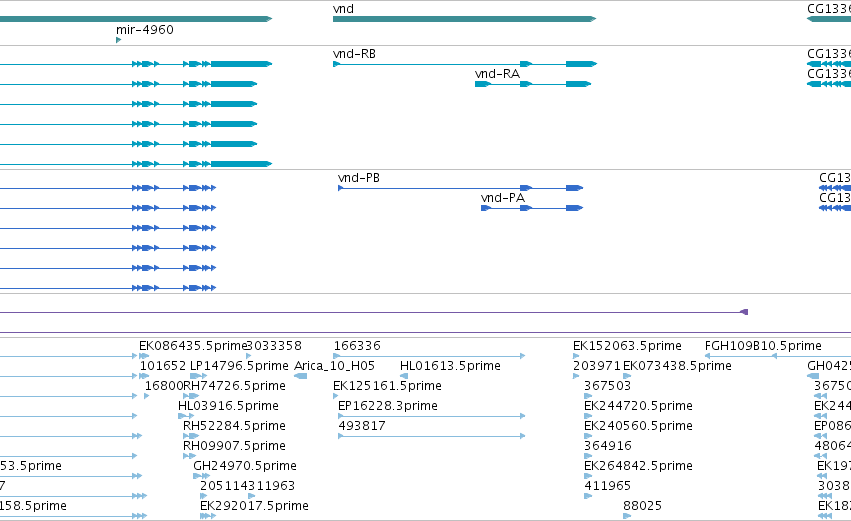This screenshot has height=521, width=851.
Task: Click RH52284.5prime EST label
Action: 234,427
